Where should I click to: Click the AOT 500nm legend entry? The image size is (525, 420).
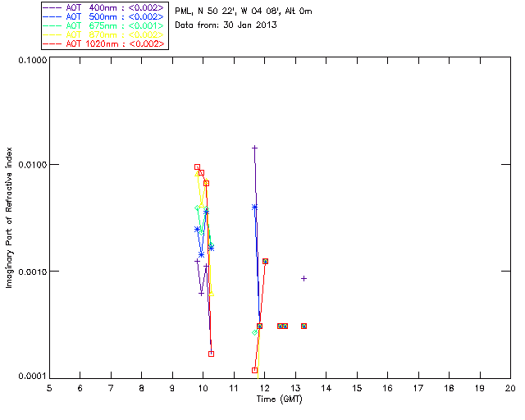(104, 16)
